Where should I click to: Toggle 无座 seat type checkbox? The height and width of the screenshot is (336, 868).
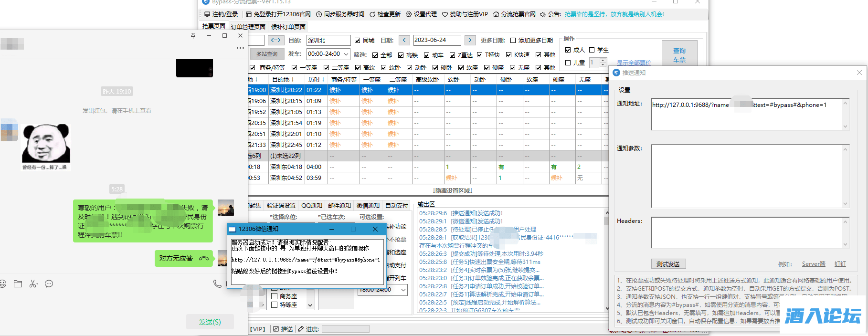pos(512,68)
